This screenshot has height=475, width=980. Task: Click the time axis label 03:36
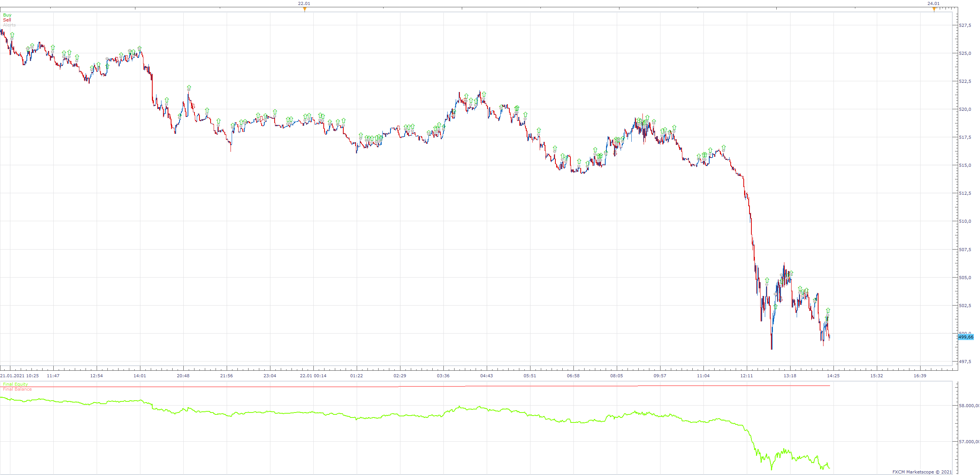point(443,376)
